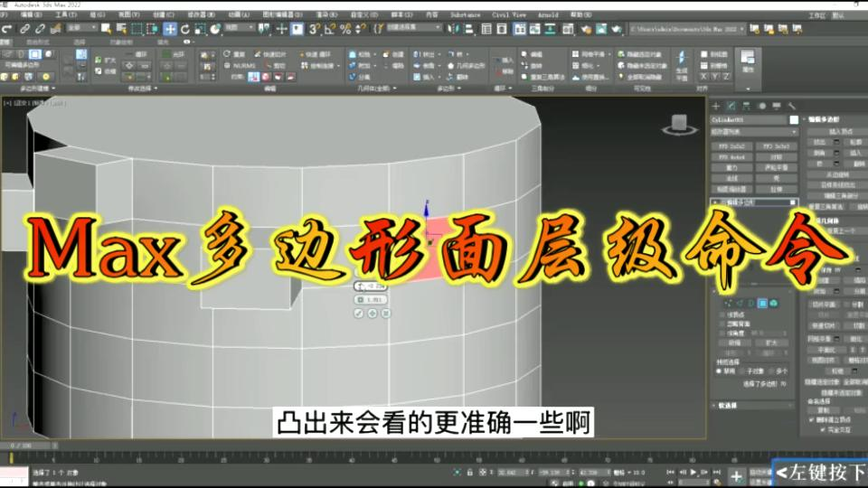
Task: Open the Layer Explorer icon
Action: [x=502, y=29]
